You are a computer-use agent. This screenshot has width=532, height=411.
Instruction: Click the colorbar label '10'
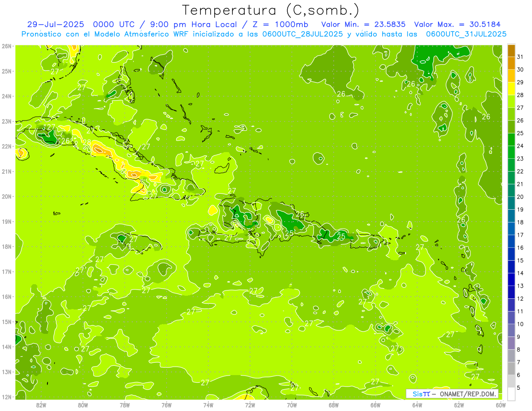pyautogui.click(x=520, y=324)
